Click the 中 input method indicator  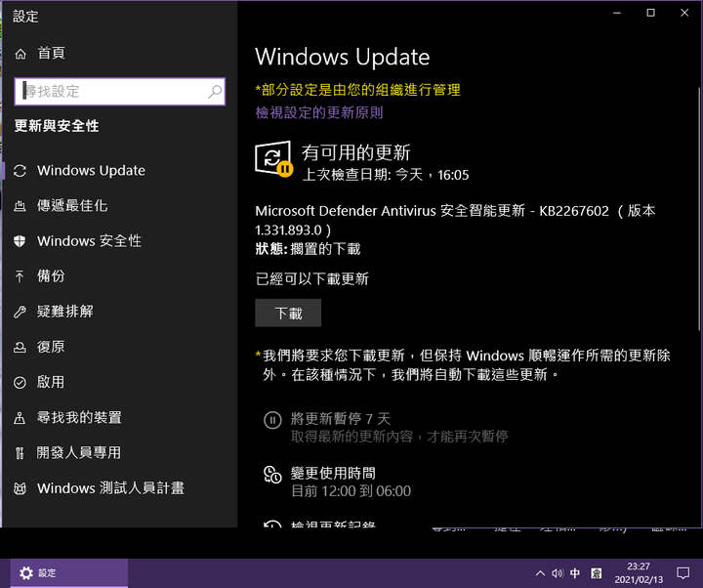575,573
